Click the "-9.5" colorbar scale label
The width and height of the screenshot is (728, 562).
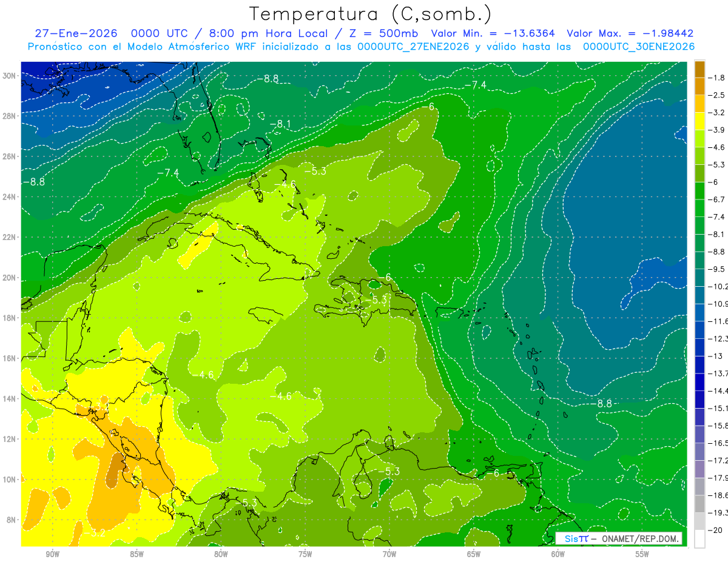[717, 269]
